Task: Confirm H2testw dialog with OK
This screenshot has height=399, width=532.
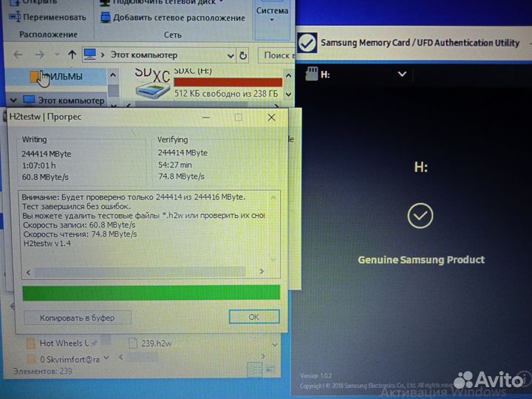Action: coord(254,317)
